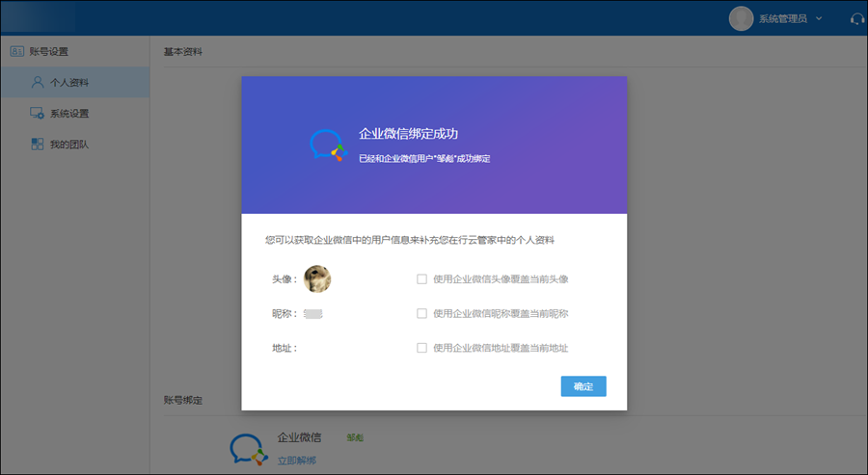
Task: Click the 确定 confirm button
Action: click(x=583, y=386)
